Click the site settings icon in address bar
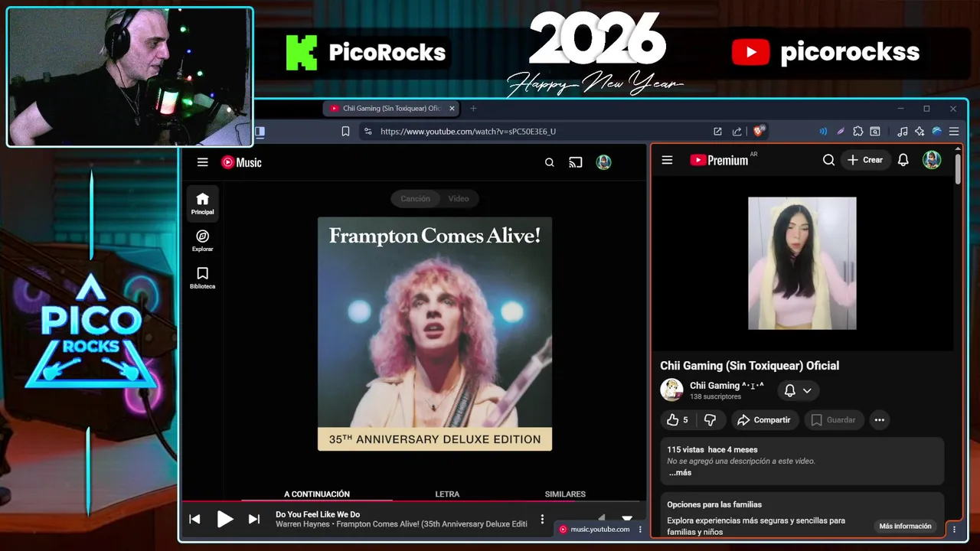 pos(367,132)
